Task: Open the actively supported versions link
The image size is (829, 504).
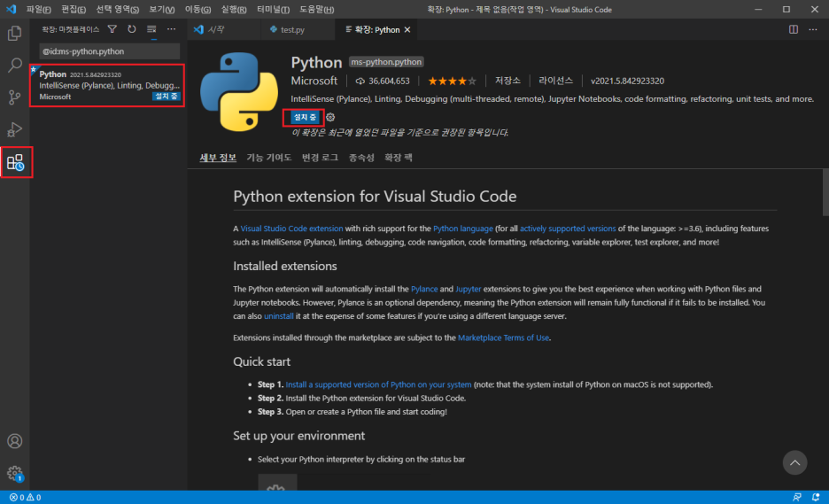Action: (568, 229)
